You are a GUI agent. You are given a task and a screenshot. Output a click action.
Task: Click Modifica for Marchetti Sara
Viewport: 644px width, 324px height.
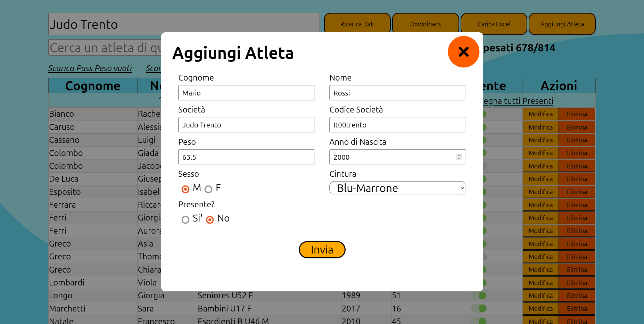[540, 308]
